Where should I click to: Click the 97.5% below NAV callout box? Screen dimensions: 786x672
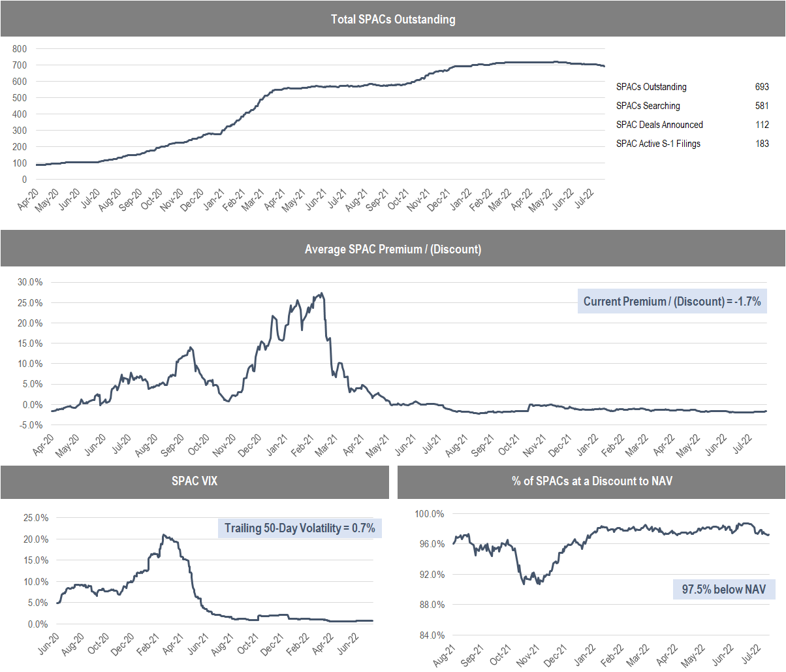(723, 589)
